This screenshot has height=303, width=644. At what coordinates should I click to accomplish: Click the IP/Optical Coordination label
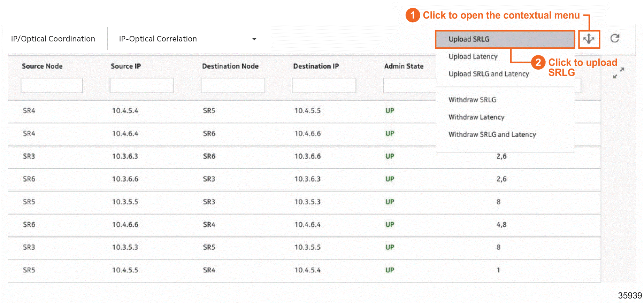pyautogui.click(x=53, y=39)
